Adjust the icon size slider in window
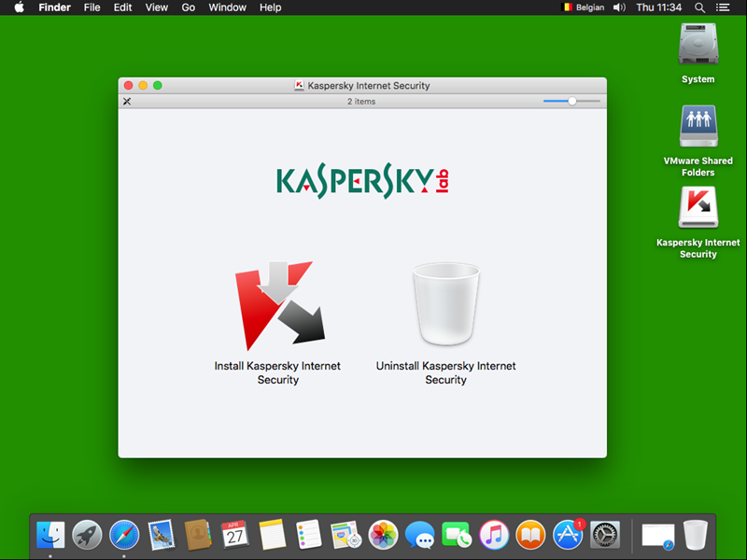Viewport: 747px width, 560px height. pyautogui.click(x=571, y=101)
